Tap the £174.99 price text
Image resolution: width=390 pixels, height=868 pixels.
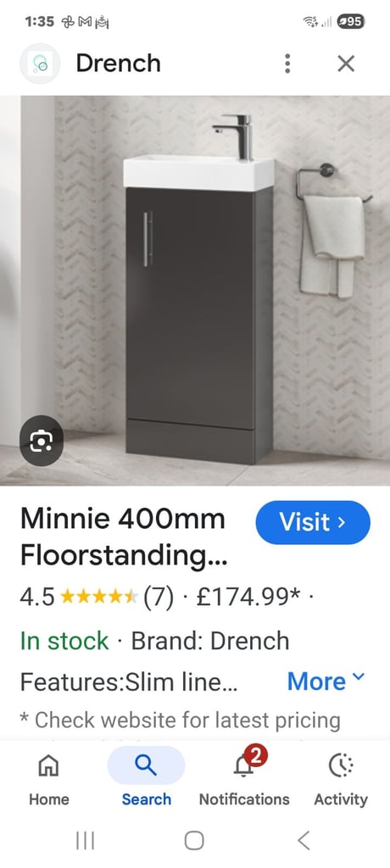[x=248, y=597]
